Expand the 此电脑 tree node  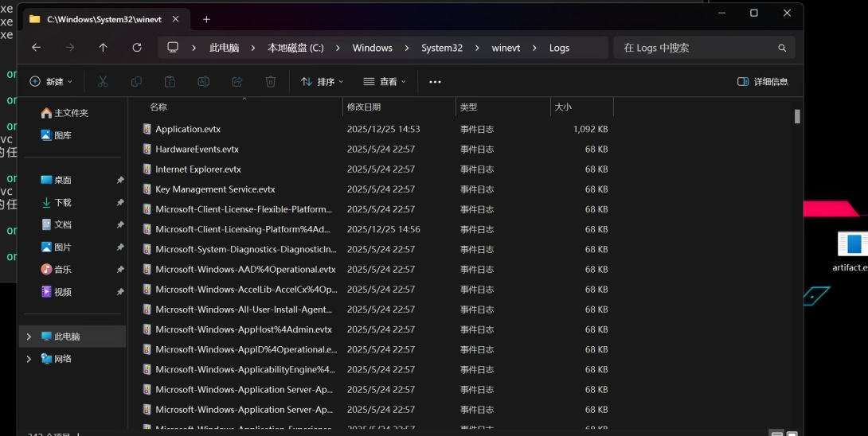[x=29, y=337]
